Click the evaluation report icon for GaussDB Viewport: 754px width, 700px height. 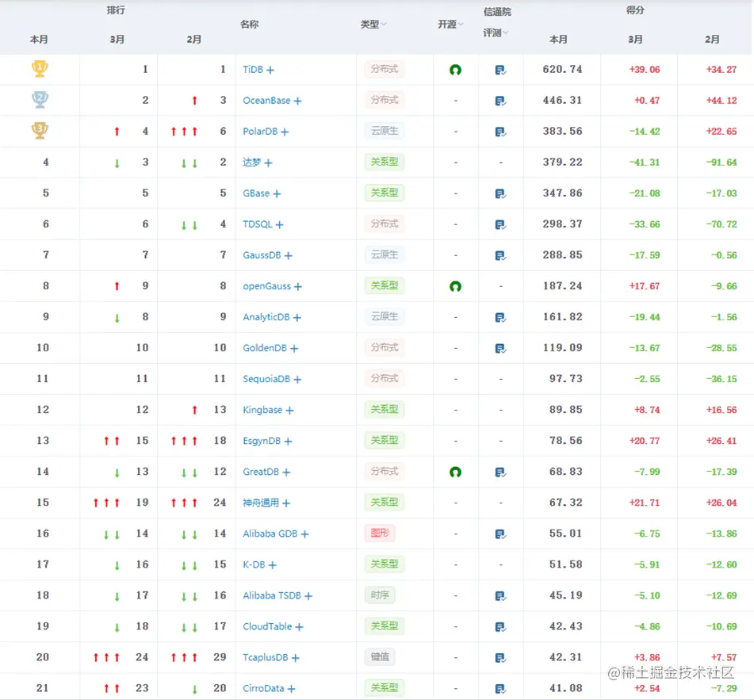click(x=500, y=255)
